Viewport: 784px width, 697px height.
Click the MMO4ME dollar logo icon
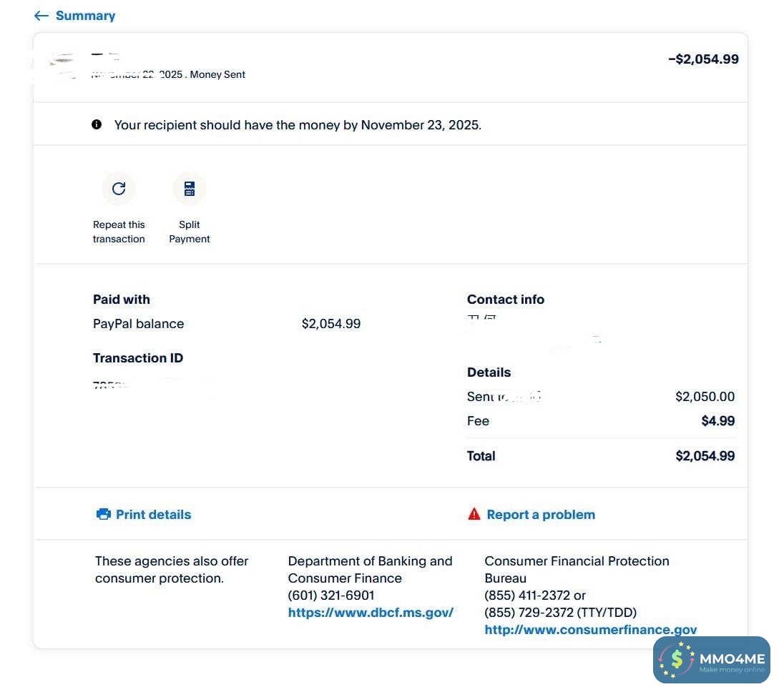[676, 660]
